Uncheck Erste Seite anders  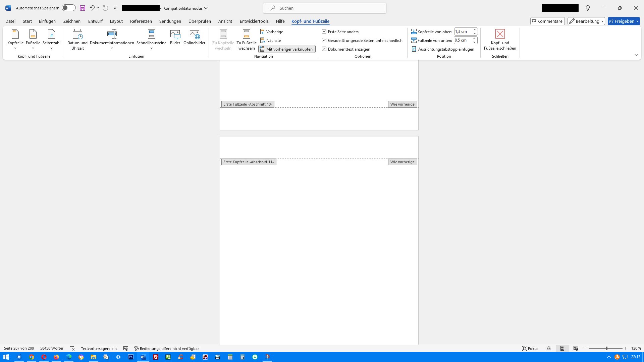pyautogui.click(x=324, y=32)
